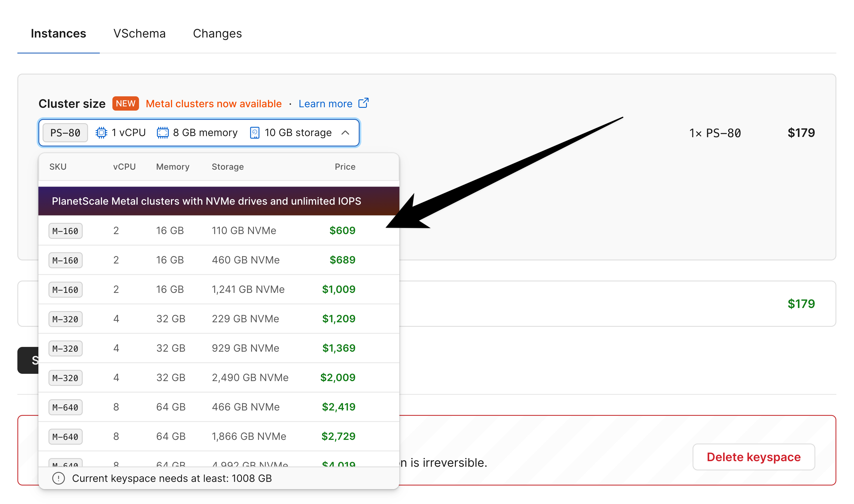Image resolution: width=854 pixels, height=504 pixels.
Task: Click the Delete keyspace button
Action: tap(753, 457)
